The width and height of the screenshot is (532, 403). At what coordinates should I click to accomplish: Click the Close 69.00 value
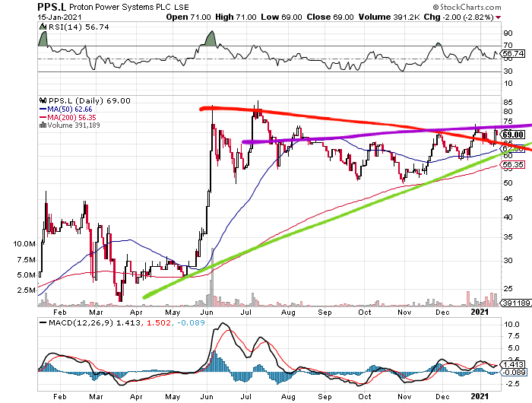[330, 17]
